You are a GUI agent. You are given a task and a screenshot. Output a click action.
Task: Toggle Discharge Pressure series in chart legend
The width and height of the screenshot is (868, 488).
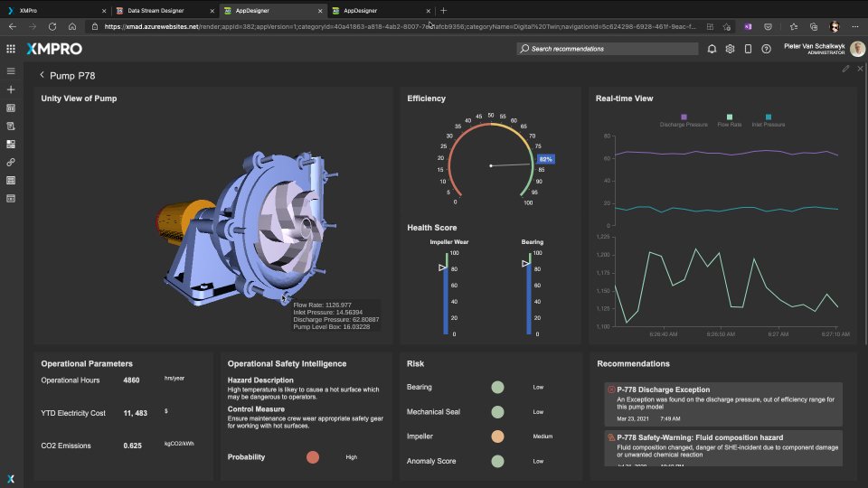click(684, 120)
